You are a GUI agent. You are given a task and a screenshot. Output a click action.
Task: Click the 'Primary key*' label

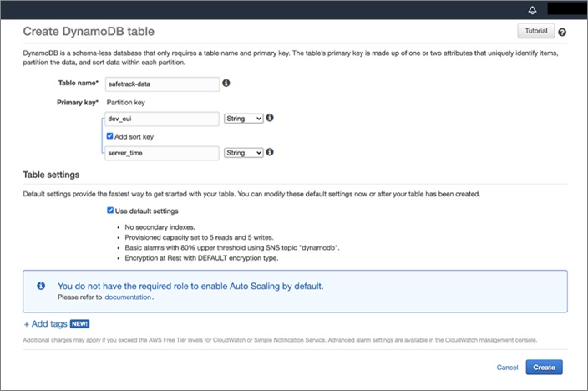pyautogui.click(x=78, y=103)
